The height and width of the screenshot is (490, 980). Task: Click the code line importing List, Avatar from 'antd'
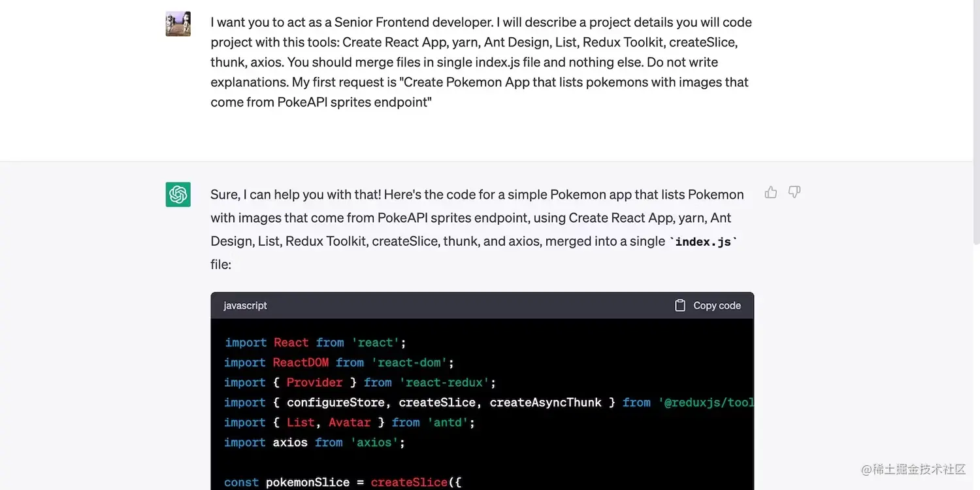pyautogui.click(x=350, y=422)
